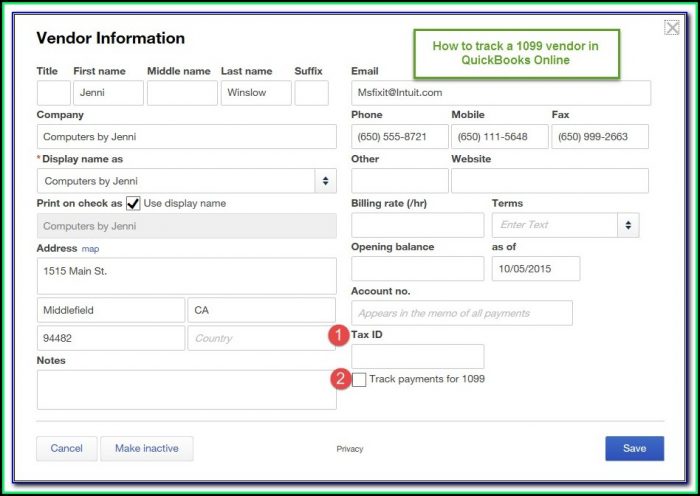
Task: Click the Notes text area
Action: (x=187, y=390)
